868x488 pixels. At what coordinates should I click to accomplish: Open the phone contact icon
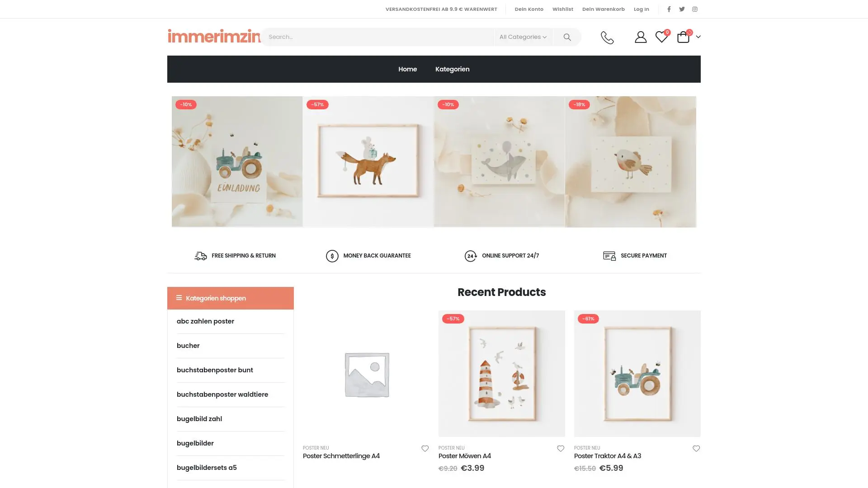(607, 38)
